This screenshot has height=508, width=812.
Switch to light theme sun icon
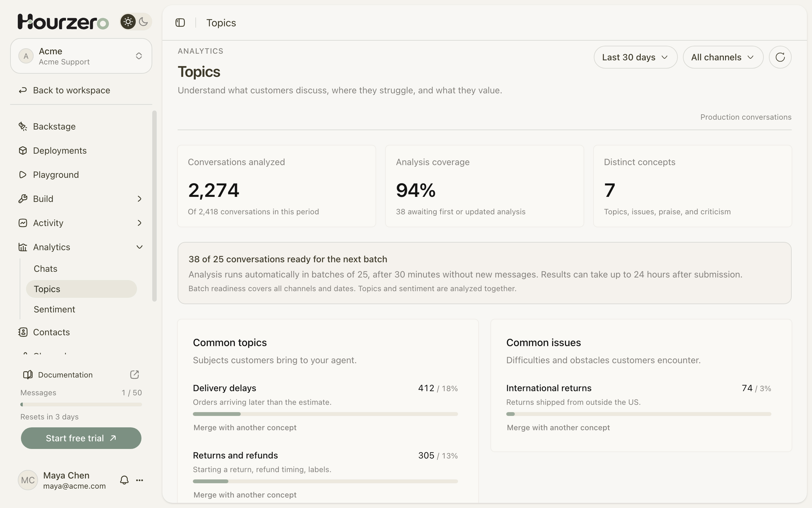click(128, 22)
